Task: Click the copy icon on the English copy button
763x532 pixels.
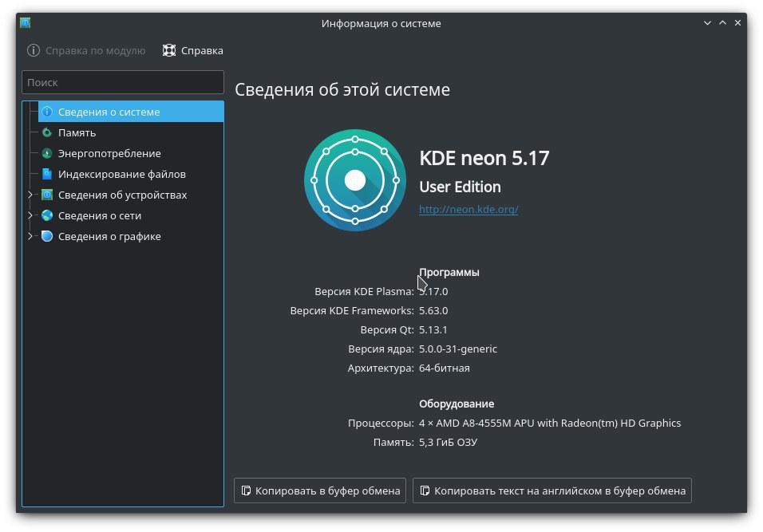Action: tap(425, 491)
